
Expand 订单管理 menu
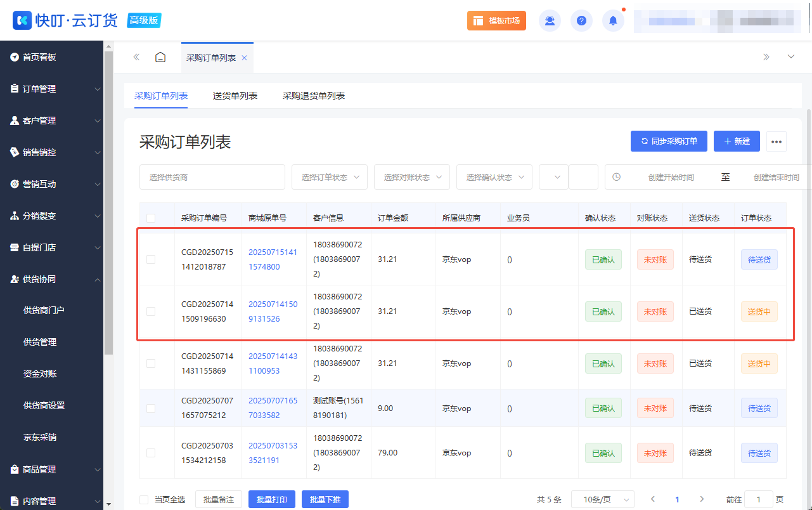[x=51, y=89]
